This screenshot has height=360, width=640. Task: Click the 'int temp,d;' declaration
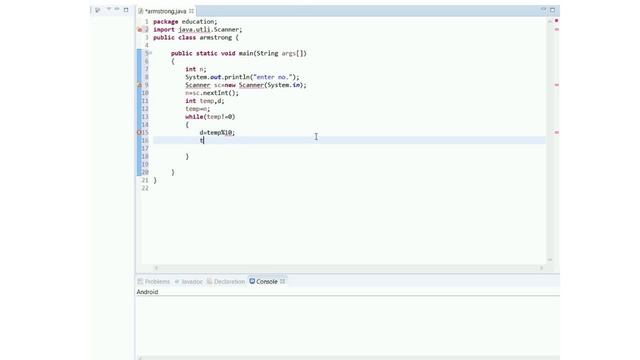pos(204,101)
